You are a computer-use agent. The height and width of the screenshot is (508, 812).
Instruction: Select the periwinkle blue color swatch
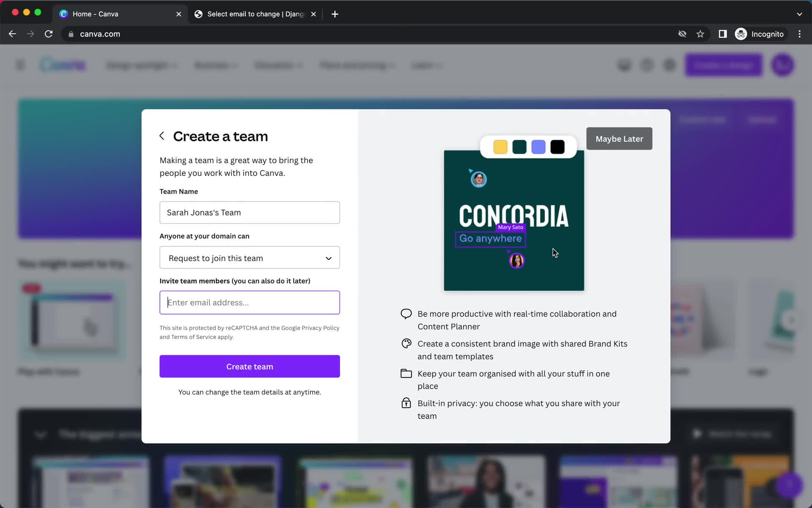pos(538,147)
